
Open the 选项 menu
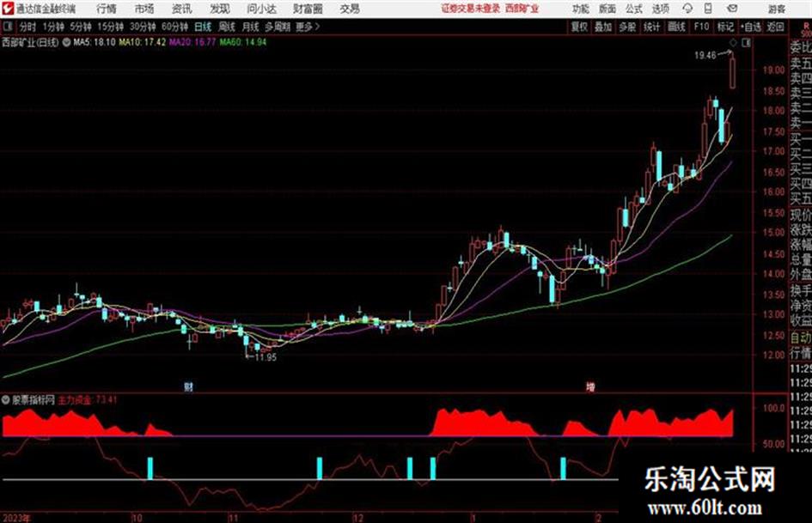click(x=660, y=9)
